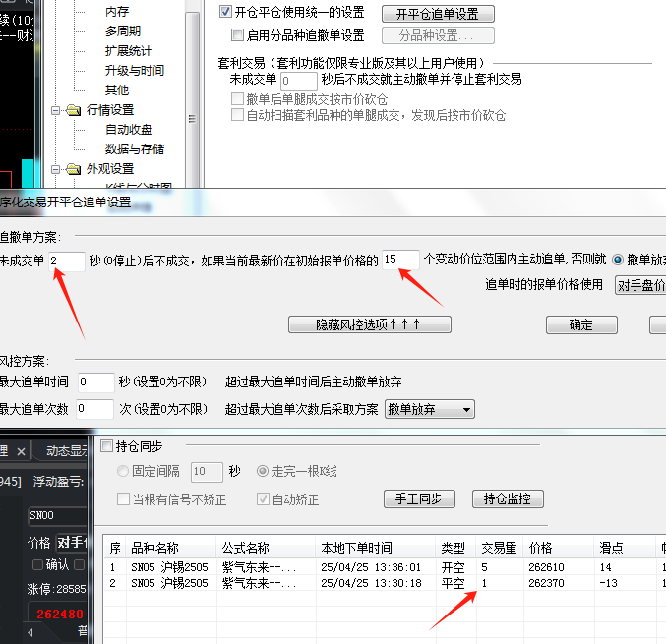Click the settings tree scrollbar thumb

[193, 102]
